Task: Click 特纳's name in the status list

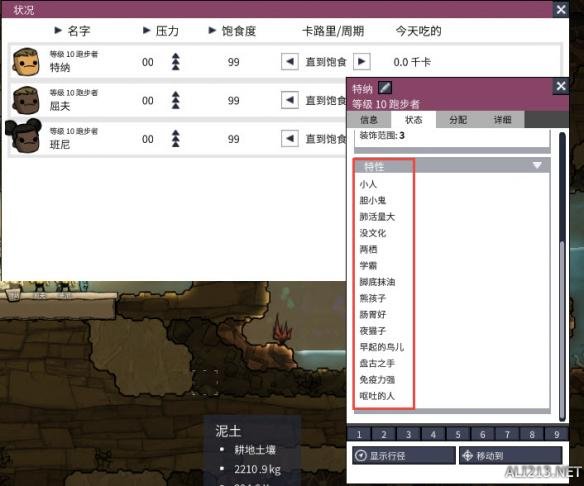Action: click(60, 67)
